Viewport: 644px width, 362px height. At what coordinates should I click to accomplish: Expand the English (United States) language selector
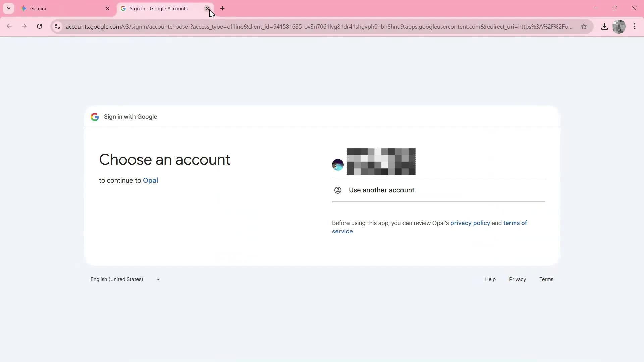click(125, 279)
